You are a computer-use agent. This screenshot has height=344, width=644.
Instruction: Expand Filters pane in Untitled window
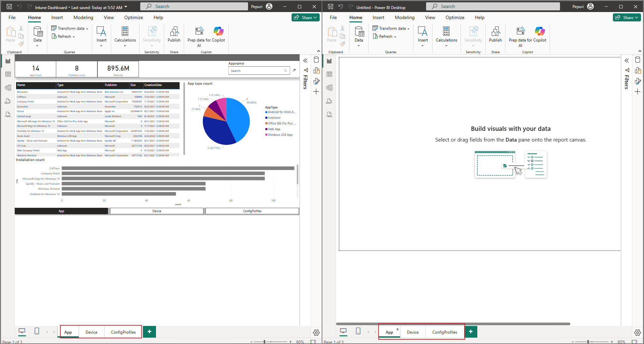tap(627, 61)
